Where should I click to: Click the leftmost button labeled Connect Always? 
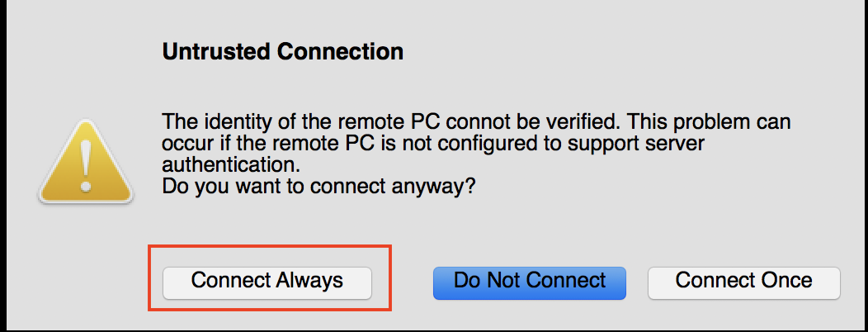[x=267, y=283]
